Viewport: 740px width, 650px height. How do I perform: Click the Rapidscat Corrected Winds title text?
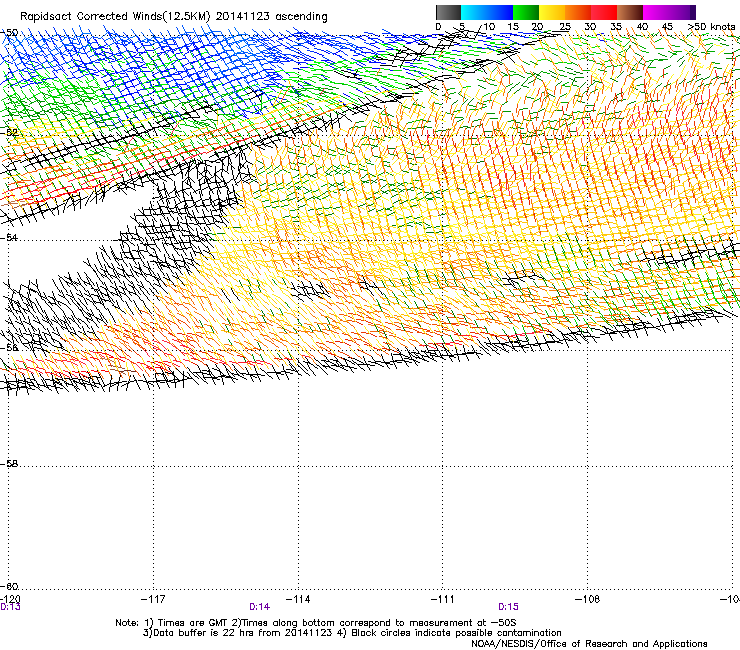click(174, 17)
